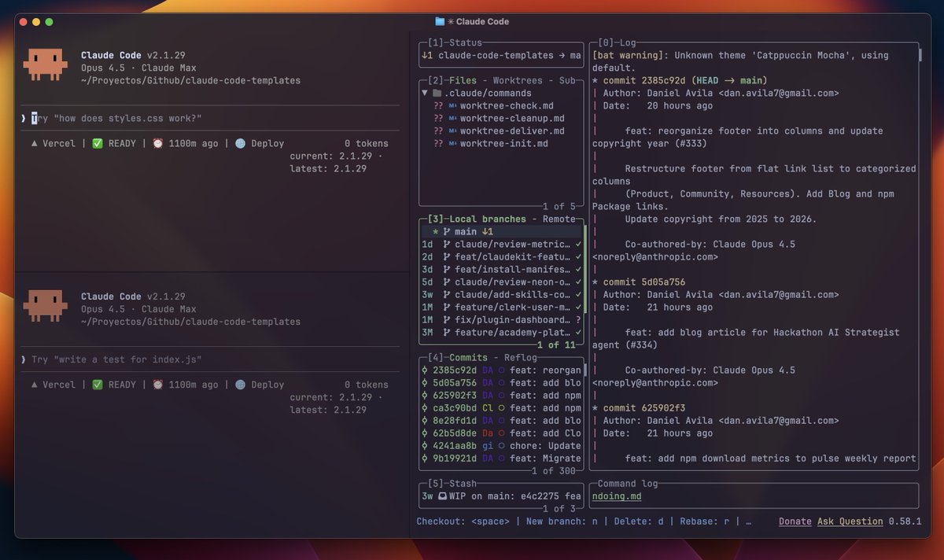Open the Remote tab in branches panel
Screen dimensions: 944x560
[559, 219]
